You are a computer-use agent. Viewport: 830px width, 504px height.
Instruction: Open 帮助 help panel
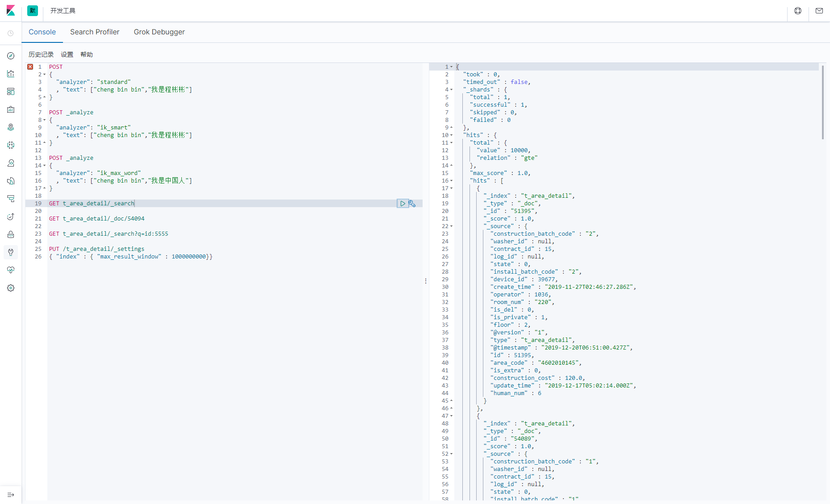(87, 54)
